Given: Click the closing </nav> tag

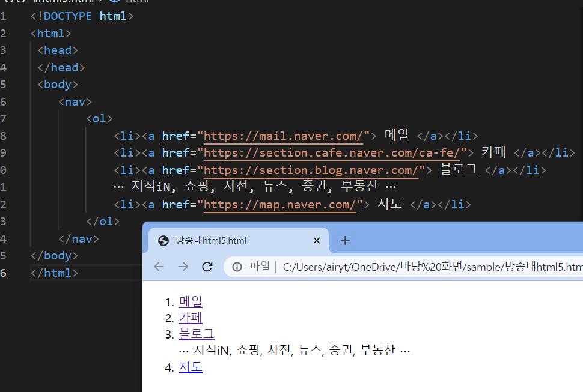Looking at the screenshot, I should click(79, 239).
